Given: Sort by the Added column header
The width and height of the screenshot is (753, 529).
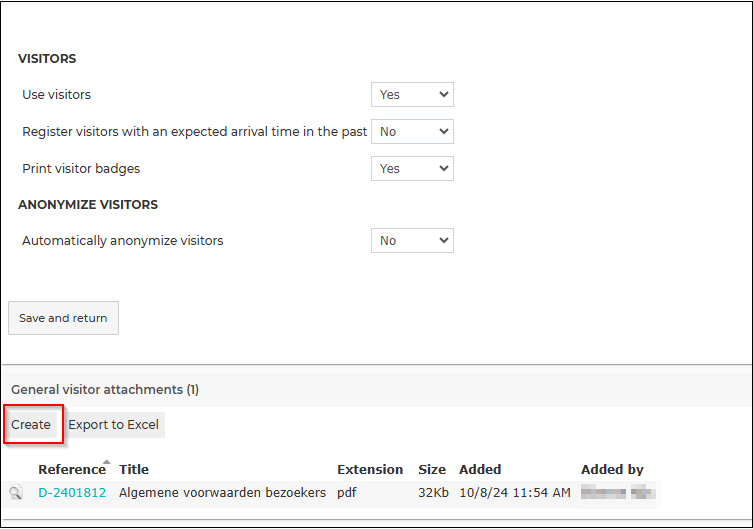Looking at the screenshot, I should (x=480, y=469).
